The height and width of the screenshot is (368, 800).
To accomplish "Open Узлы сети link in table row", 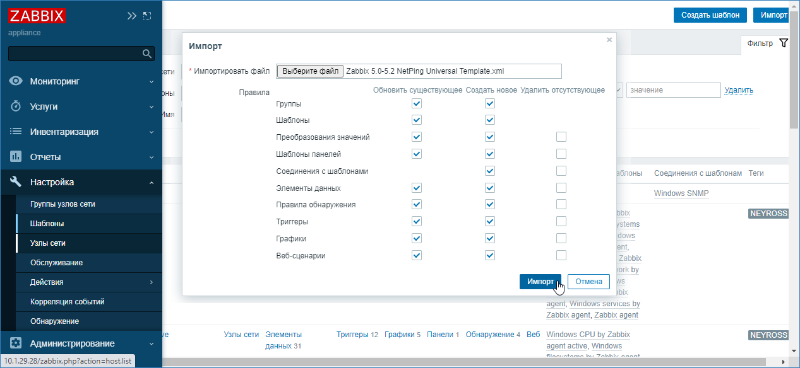I will (241, 334).
